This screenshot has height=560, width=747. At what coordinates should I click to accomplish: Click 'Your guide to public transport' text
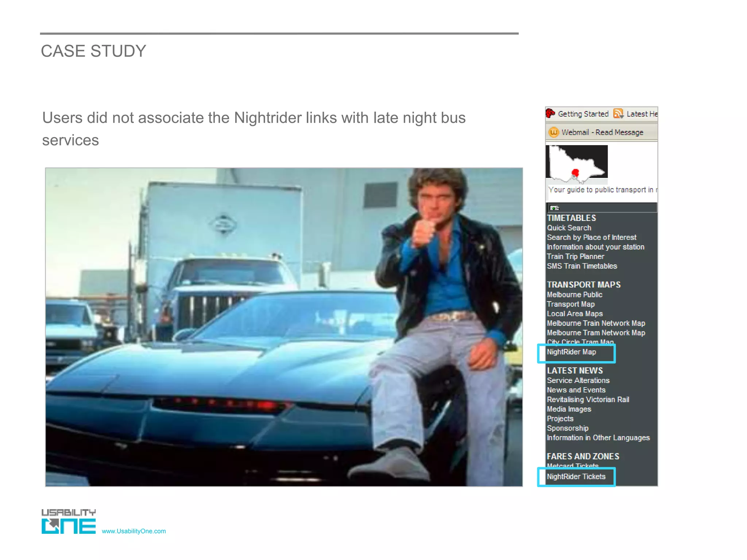point(603,190)
